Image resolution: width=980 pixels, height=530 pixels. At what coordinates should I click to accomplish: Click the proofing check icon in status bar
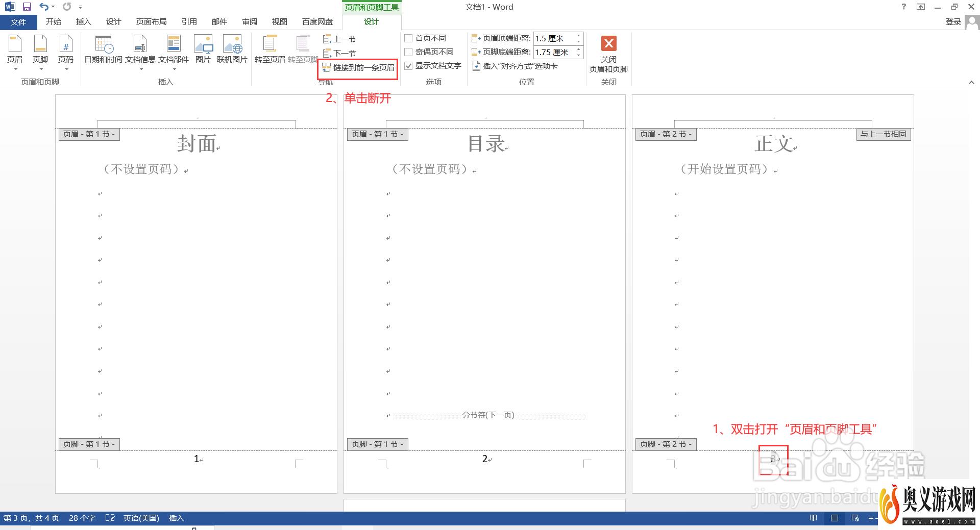[110, 518]
